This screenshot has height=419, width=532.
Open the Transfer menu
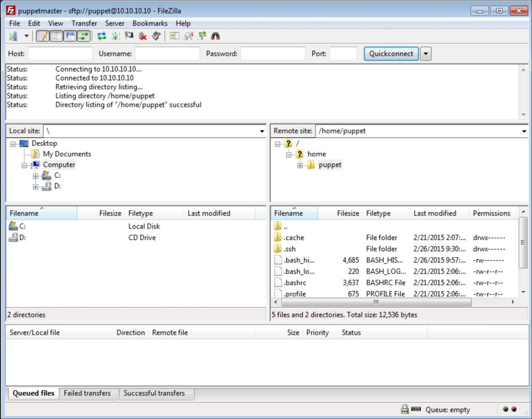[x=84, y=23]
